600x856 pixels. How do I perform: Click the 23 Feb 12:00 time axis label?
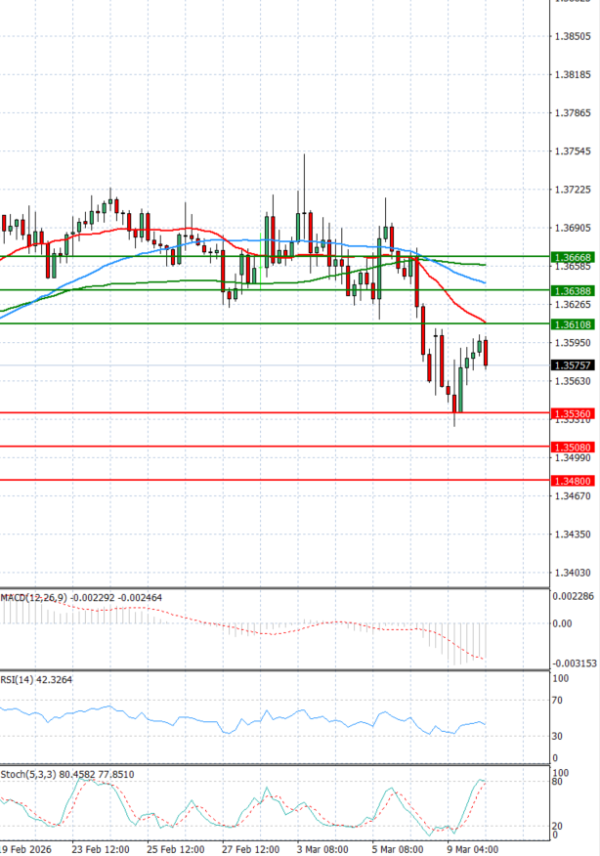pos(101,847)
